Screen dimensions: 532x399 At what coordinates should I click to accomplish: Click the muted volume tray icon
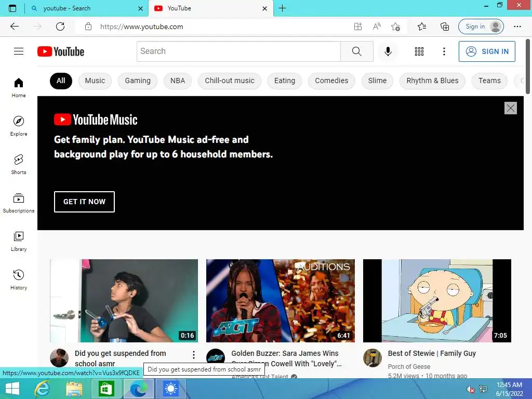click(x=470, y=389)
